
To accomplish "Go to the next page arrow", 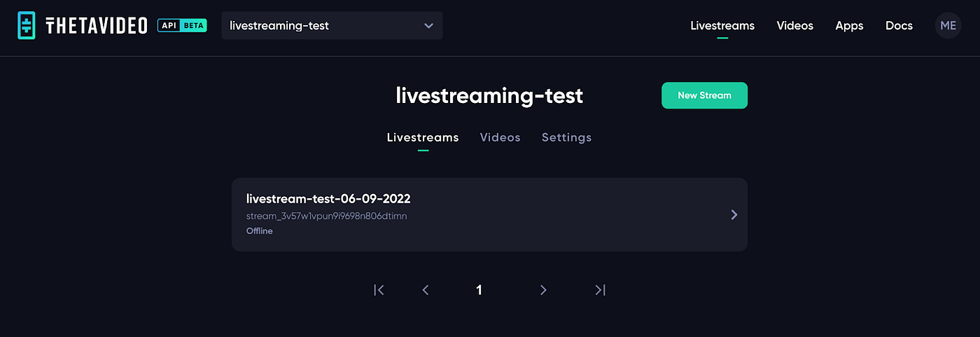I will point(543,290).
